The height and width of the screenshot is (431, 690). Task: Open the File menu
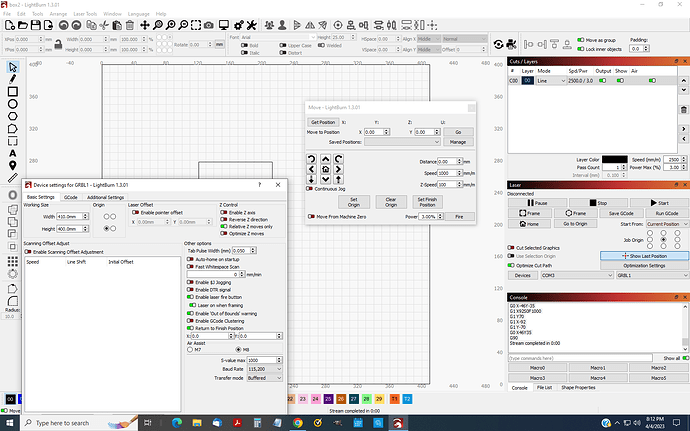point(7,14)
